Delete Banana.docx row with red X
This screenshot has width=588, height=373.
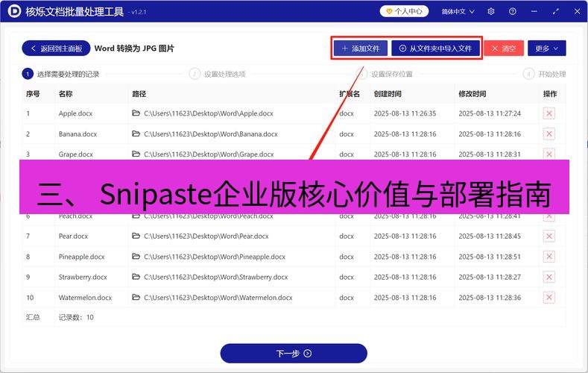pos(549,134)
